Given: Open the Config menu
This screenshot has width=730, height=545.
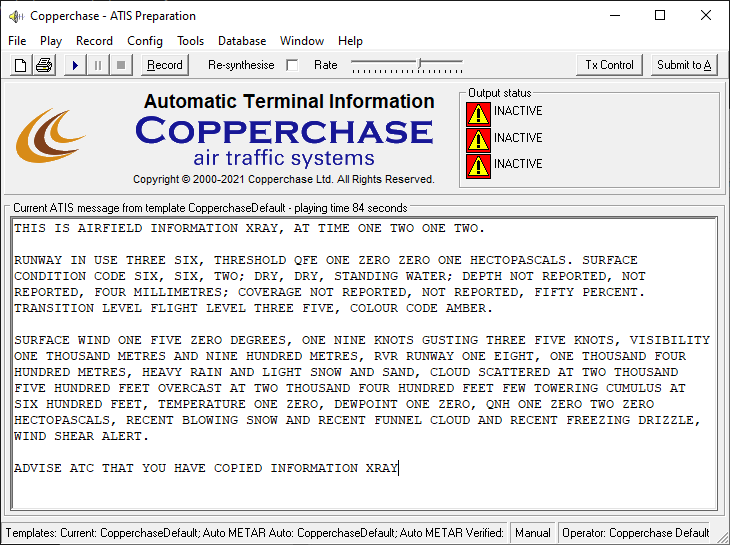Looking at the screenshot, I should coord(145,41).
